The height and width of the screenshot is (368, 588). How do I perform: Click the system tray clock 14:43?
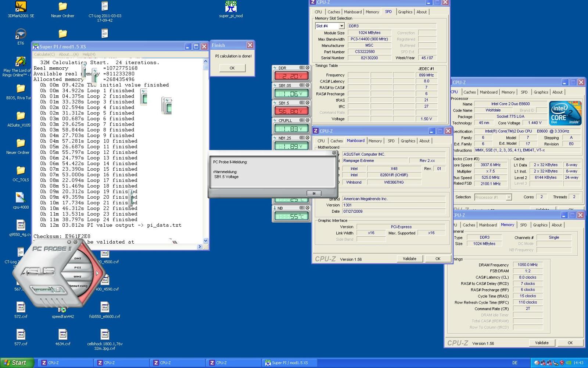[x=578, y=363]
